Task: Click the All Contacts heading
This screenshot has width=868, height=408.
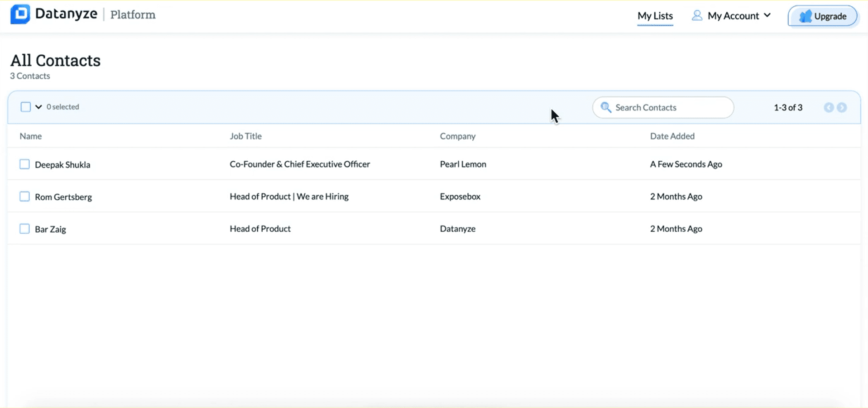Action: click(x=55, y=60)
